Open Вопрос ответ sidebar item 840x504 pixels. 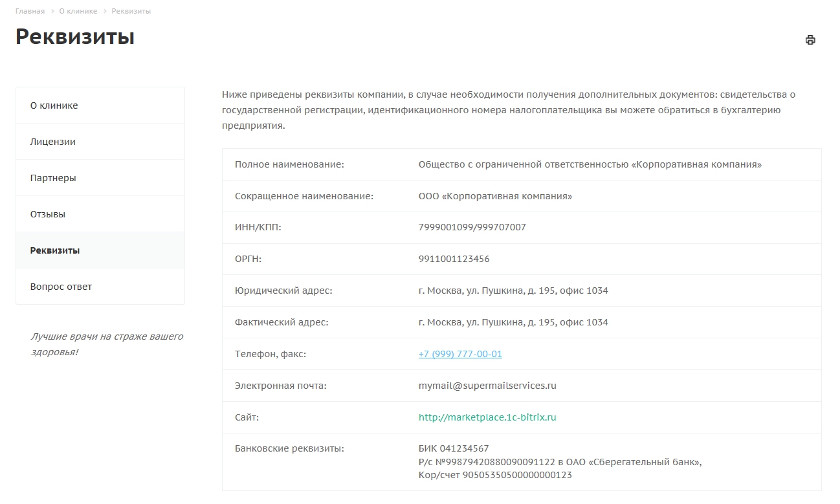(100, 287)
